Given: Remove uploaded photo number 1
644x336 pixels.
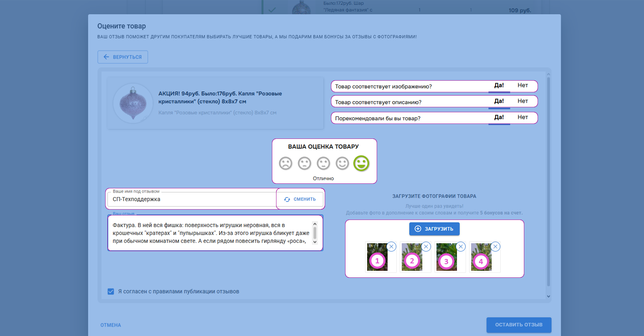Looking at the screenshot, I should pyautogui.click(x=391, y=247).
